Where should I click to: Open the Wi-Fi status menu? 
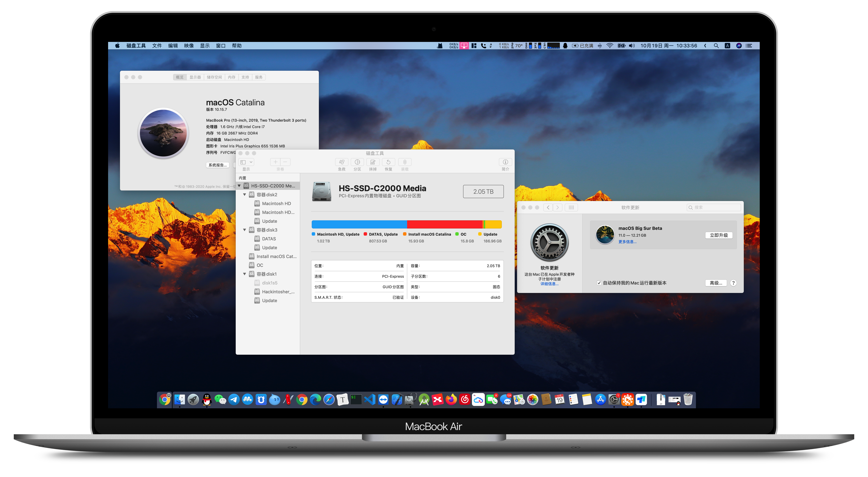point(610,46)
